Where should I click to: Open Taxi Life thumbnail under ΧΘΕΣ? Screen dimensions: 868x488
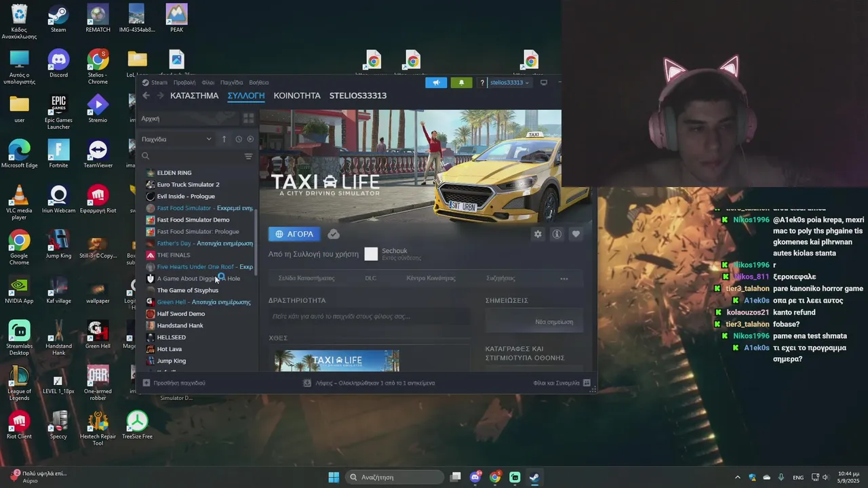click(x=337, y=361)
